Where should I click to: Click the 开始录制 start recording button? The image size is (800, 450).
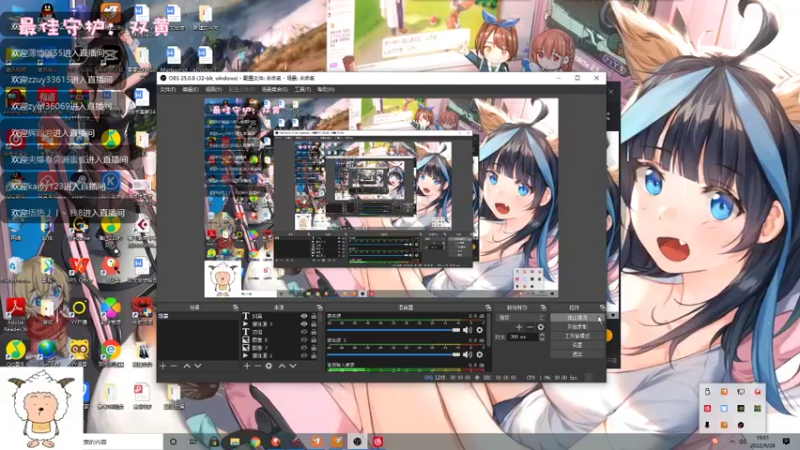click(577, 327)
